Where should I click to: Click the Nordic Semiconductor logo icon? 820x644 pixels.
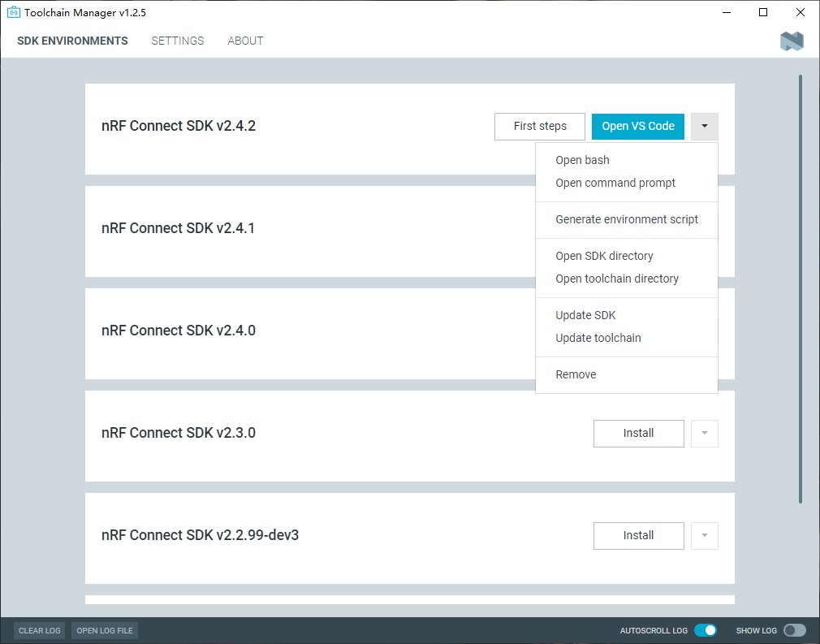click(792, 41)
